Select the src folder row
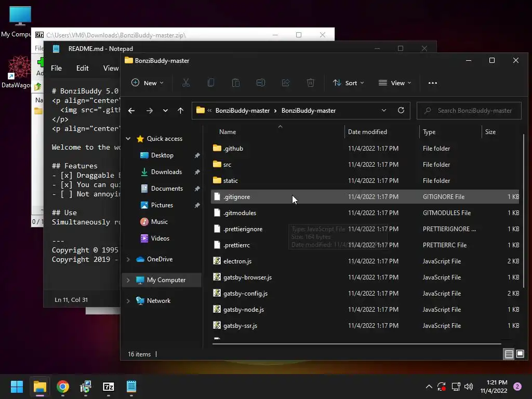The image size is (532, 399). click(x=365, y=164)
